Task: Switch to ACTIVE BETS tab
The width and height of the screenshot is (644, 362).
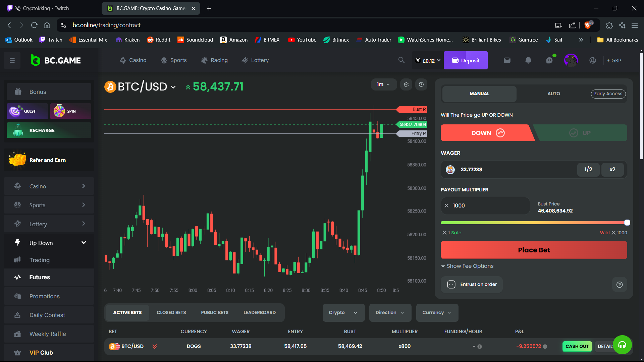Action: pos(127,313)
